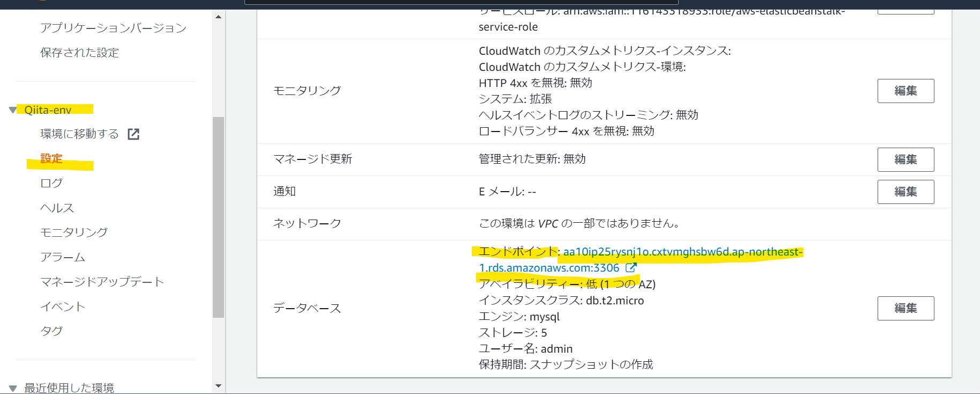Open イベント page in sidebar
Image resolution: width=980 pixels, height=394 pixels.
tap(63, 307)
